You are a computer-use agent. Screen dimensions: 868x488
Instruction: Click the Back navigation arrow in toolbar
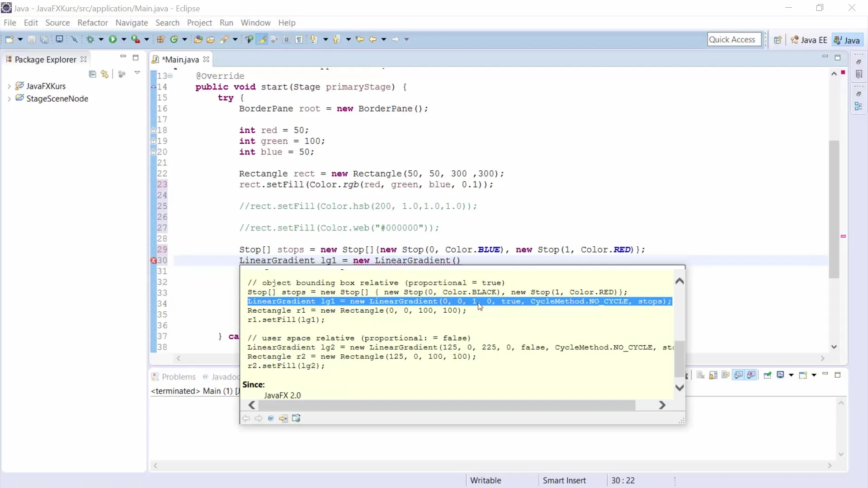373,39
